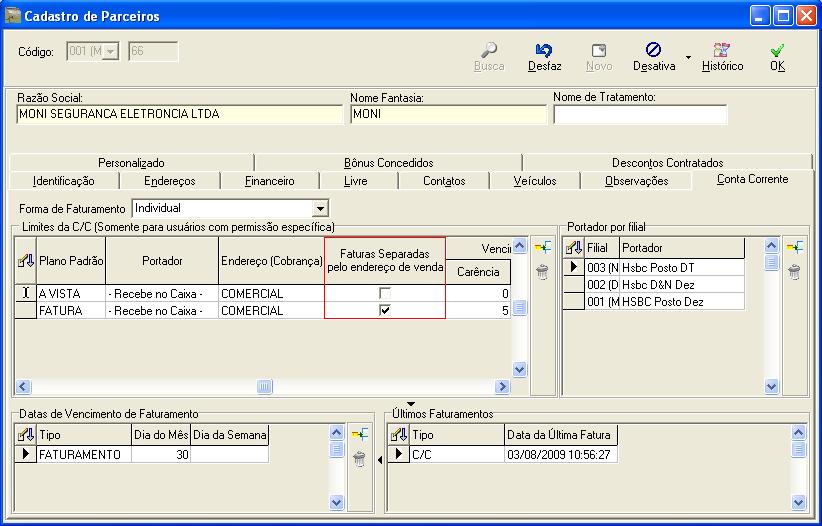Add a row to Limites da C/C grid
Screen dimensions: 822x526
tap(543, 247)
